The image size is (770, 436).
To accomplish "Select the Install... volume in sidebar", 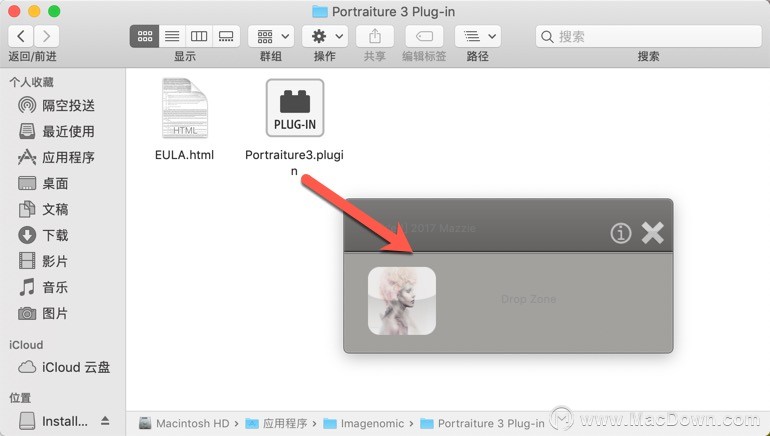I will point(53,421).
